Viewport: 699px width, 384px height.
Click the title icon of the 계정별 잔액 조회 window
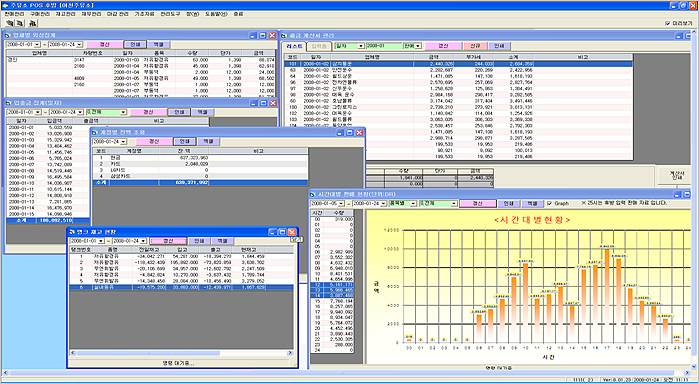pyautogui.click(x=95, y=132)
